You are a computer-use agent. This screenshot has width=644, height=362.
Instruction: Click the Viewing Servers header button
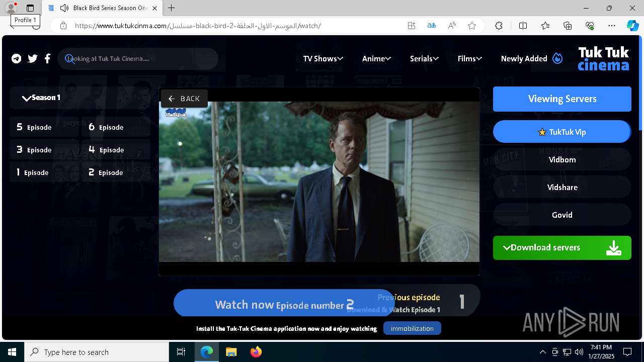[x=562, y=99]
